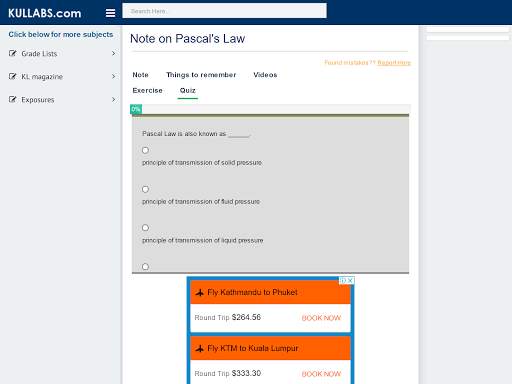The height and width of the screenshot is (384, 512).
Task: Open the hamburger menu icon
Action: pos(110,13)
